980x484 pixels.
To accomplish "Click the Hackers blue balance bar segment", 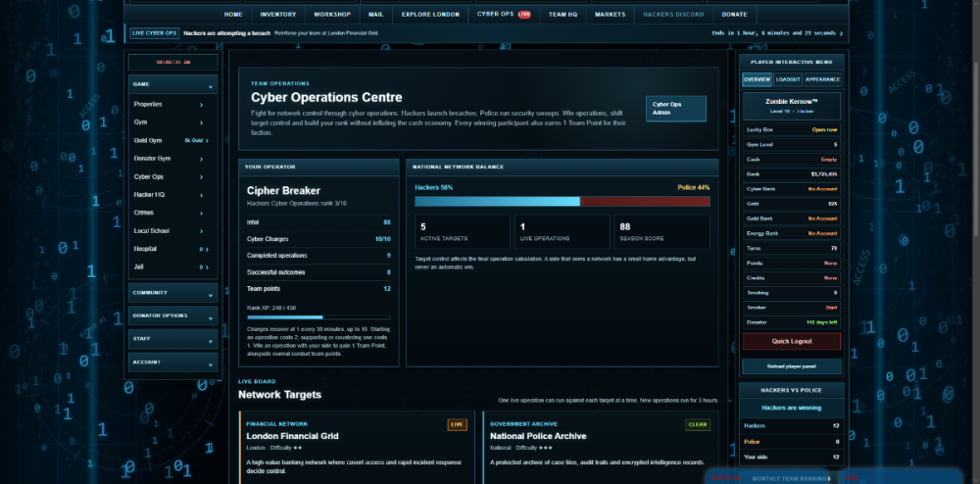I will click(x=498, y=201).
